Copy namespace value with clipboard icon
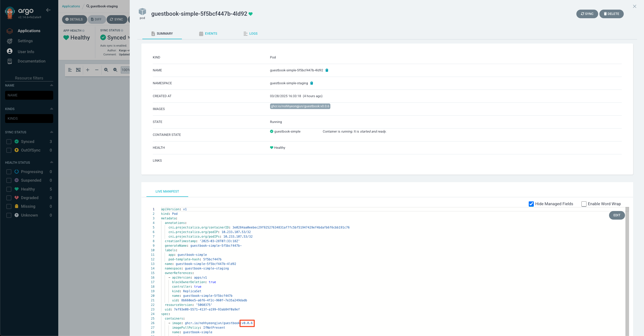The image size is (644, 336). point(312,83)
